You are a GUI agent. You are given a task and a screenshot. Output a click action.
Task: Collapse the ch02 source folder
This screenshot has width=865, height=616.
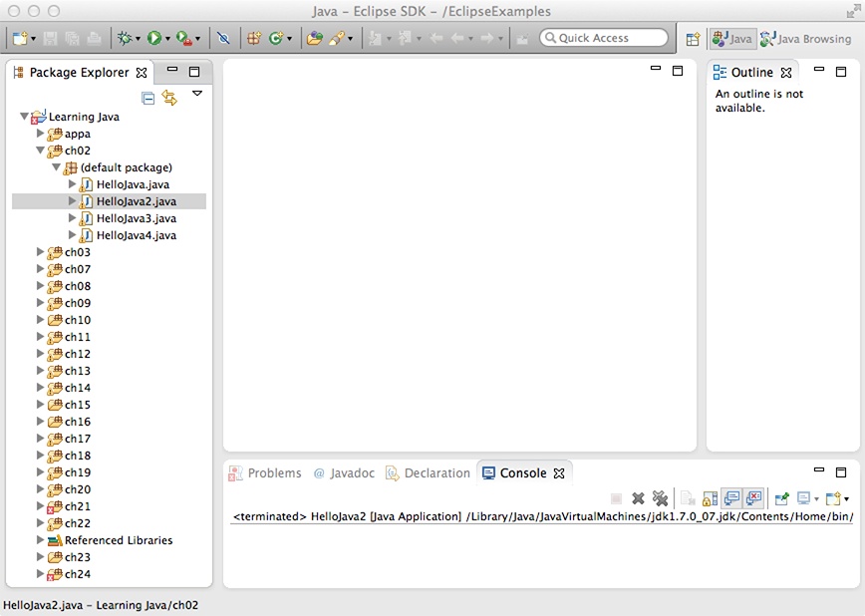[x=40, y=151]
